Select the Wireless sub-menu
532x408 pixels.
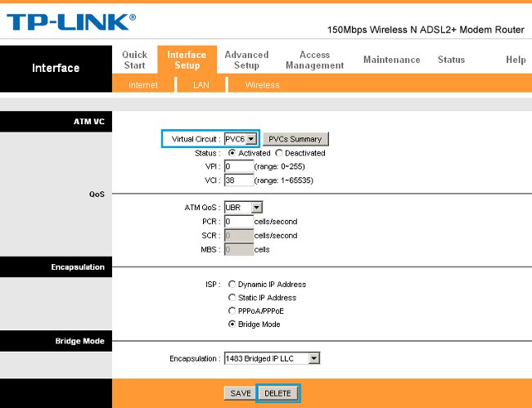tap(262, 85)
